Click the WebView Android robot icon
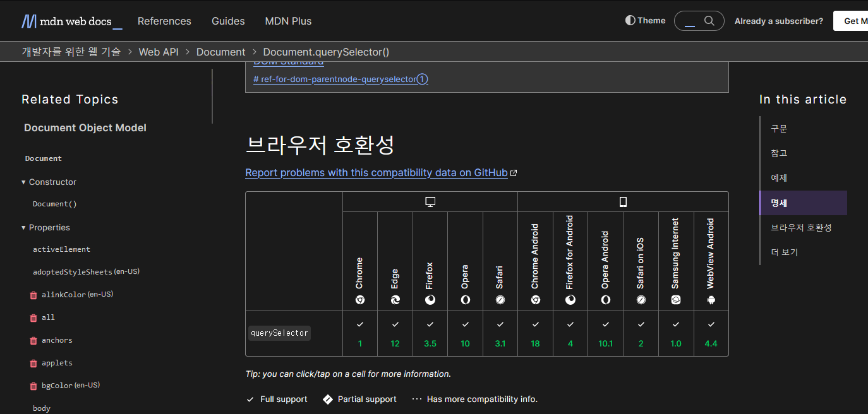The height and width of the screenshot is (414, 868). [711, 300]
